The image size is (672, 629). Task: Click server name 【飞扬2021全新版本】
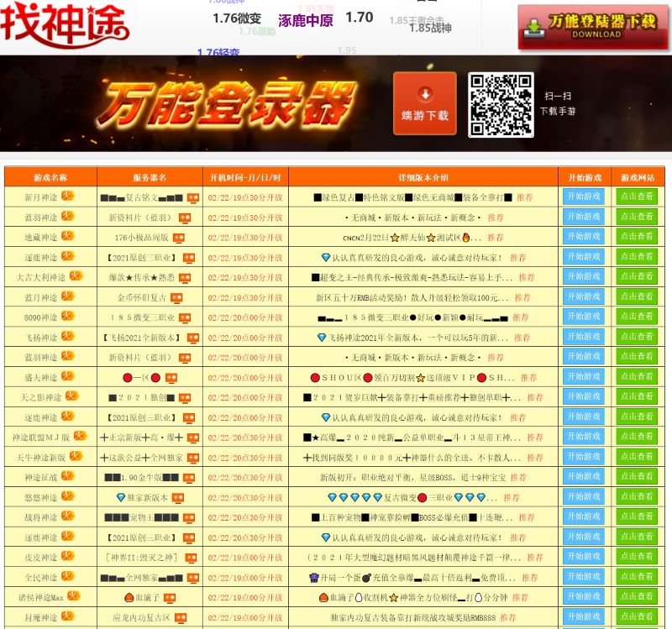click(x=141, y=338)
